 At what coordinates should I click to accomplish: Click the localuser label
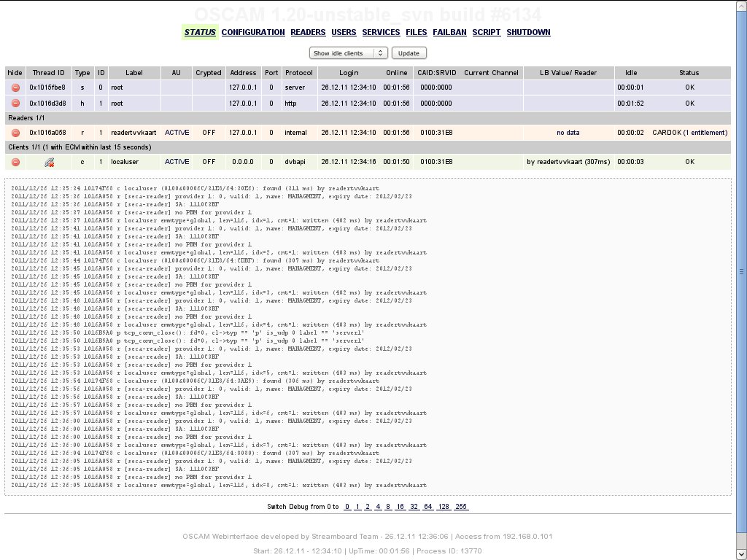click(125, 162)
